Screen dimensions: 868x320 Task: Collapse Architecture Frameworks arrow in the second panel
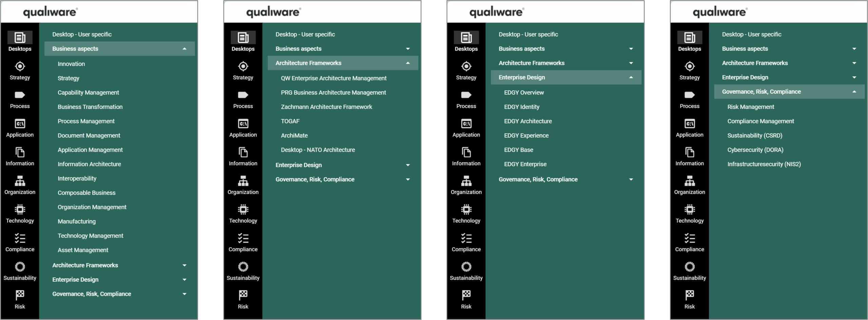[408, 63]
